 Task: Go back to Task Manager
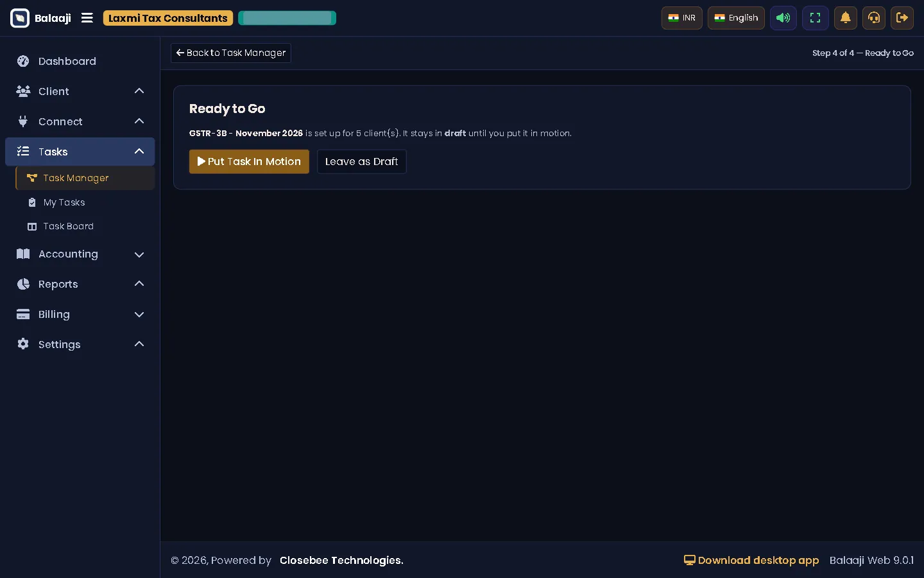click(231, 53)
